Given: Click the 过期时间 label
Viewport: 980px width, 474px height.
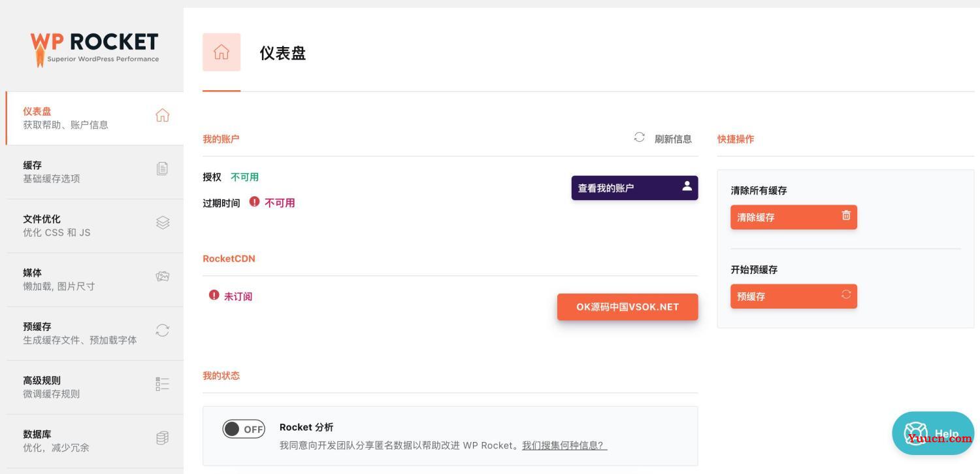Looking at the screenshot, I should (x=221, y=203).
